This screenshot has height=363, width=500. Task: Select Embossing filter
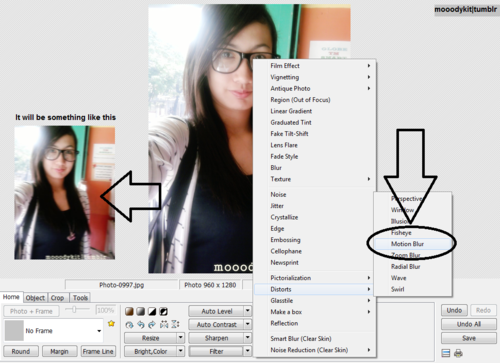[314, 240]
